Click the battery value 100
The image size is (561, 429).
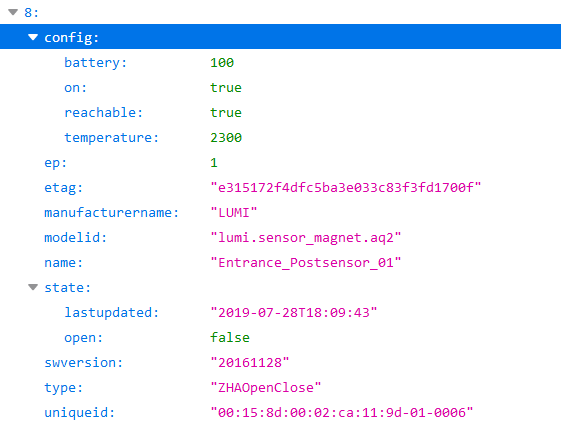click(x=222, y=63)
